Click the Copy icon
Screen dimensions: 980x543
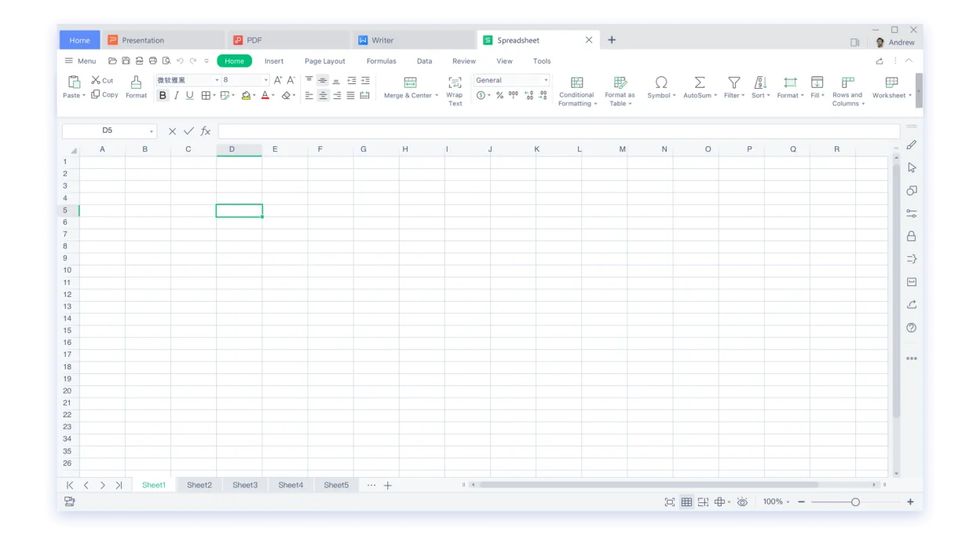click(96, 94)
